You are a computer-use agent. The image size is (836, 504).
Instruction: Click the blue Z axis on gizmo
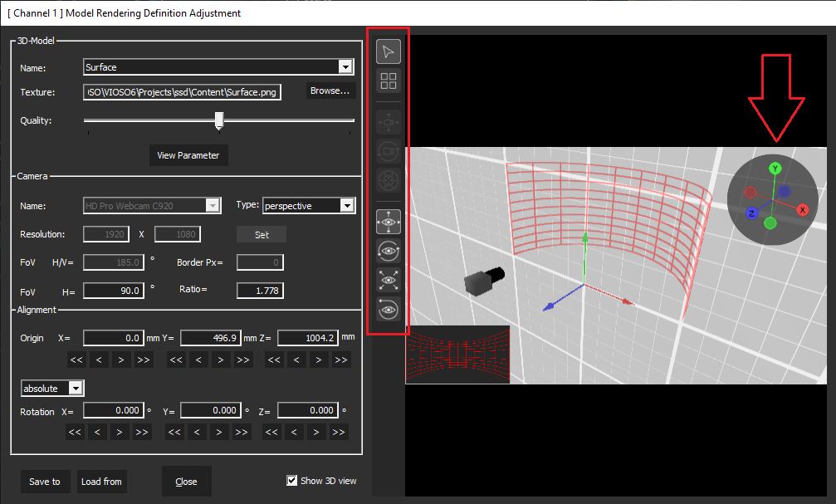pyautogui.click(x=751, y=213)
